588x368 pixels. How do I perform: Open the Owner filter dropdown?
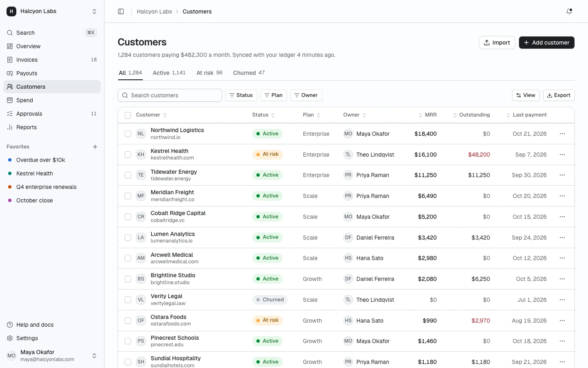(x=306, y=95)
